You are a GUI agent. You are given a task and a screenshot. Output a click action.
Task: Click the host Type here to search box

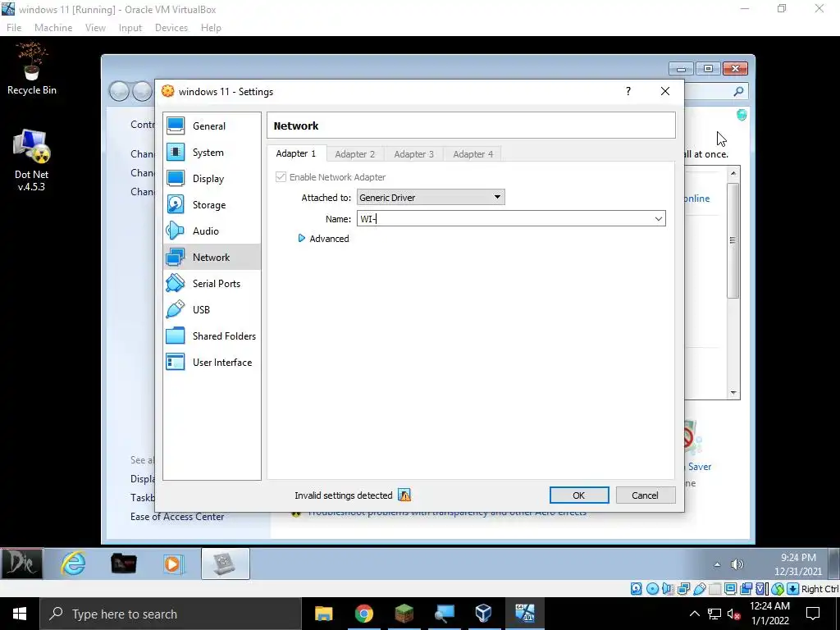pyautogui.click(x=171, y=614)
